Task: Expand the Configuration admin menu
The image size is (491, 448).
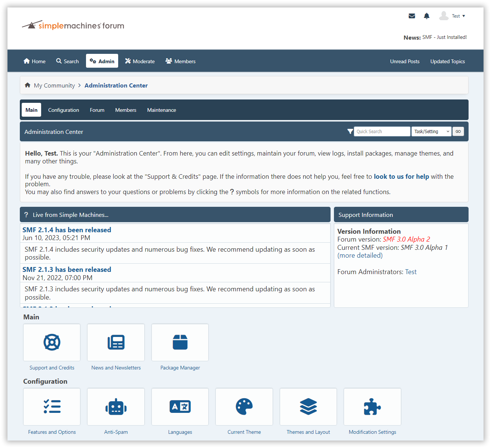Action: click(x=64, y=110)
